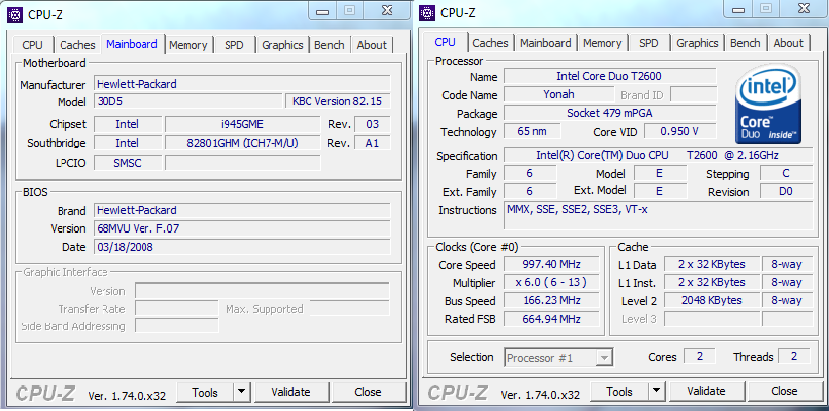Open the Caches tab in the right window
Viewport: 829px width, 411px height.
(x=491, y=43)
